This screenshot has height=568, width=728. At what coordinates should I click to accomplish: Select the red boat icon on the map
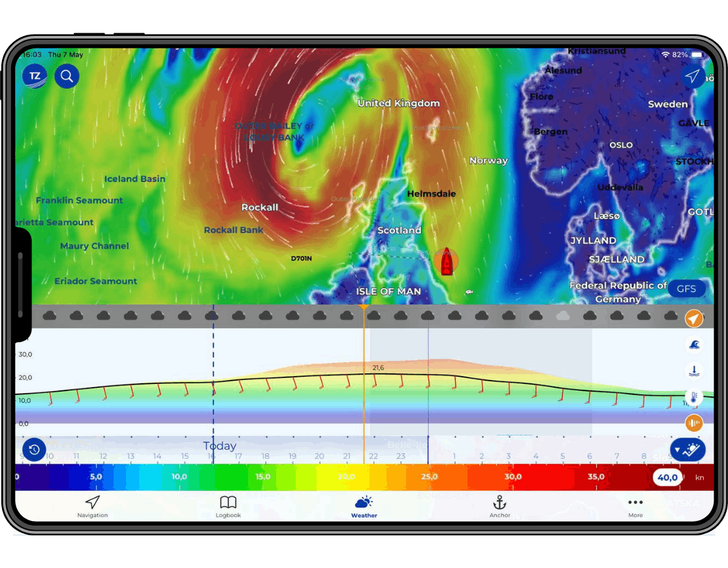click(446, 261)
